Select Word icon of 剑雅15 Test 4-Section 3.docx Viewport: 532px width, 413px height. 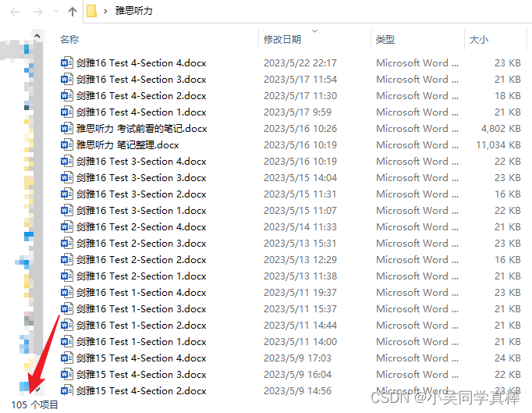67,374
